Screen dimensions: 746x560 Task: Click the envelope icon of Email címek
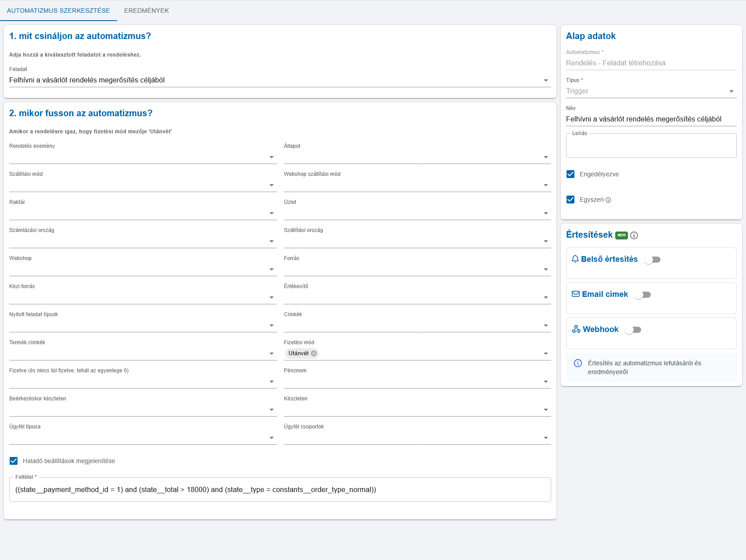pos(576,294)
